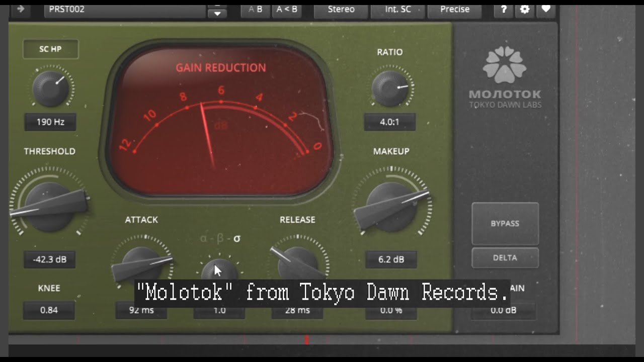This screenshot has height=362, width=644.
Task: Toggle the Delta monitoring button
Action: 505,257
